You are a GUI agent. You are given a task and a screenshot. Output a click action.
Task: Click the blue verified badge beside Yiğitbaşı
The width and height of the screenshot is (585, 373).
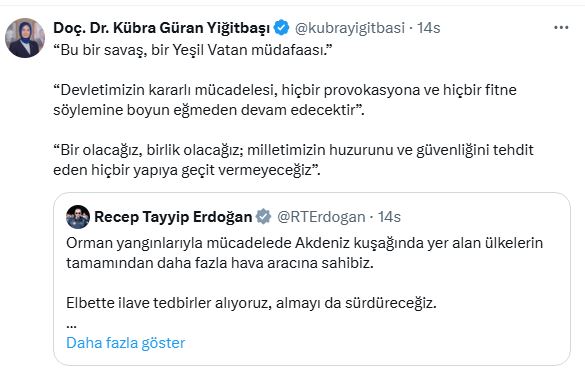[x=281, y=28]
